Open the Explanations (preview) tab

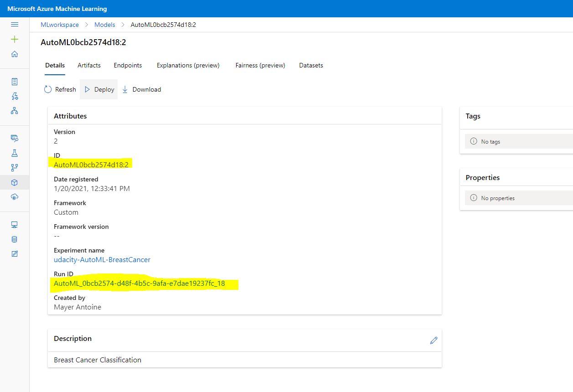(188, 66)
